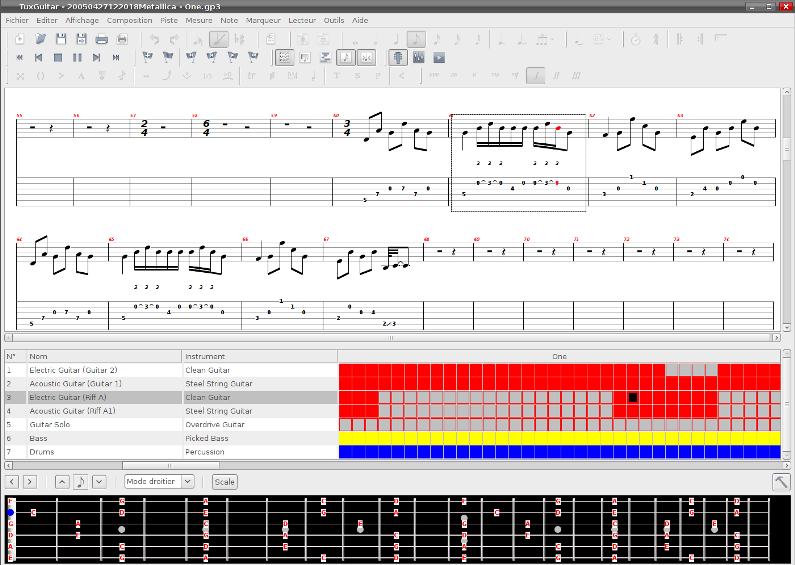Open the Marqueur menu
The width and height of the screenshot is (795, 565).
pyautogui.click(x=263, y=20)
